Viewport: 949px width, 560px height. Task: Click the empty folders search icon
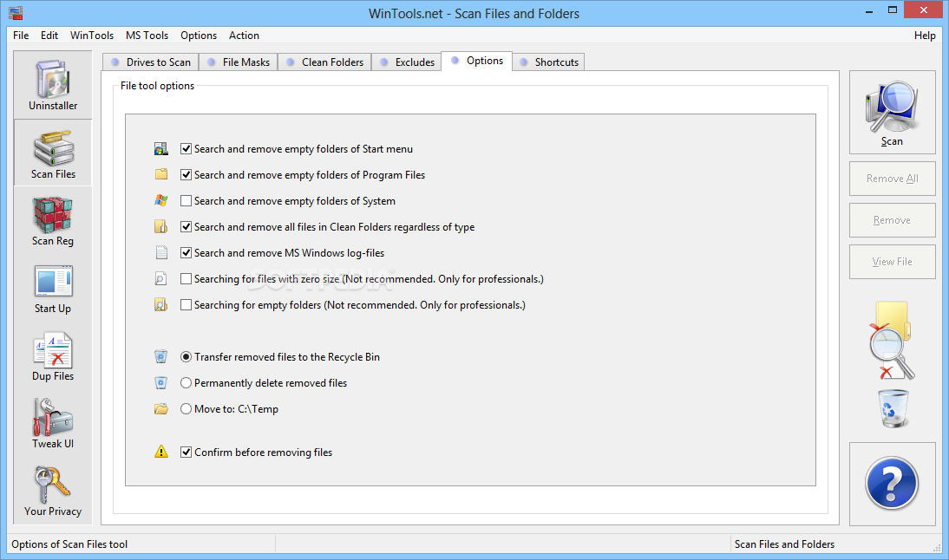[x=161, y=305]
